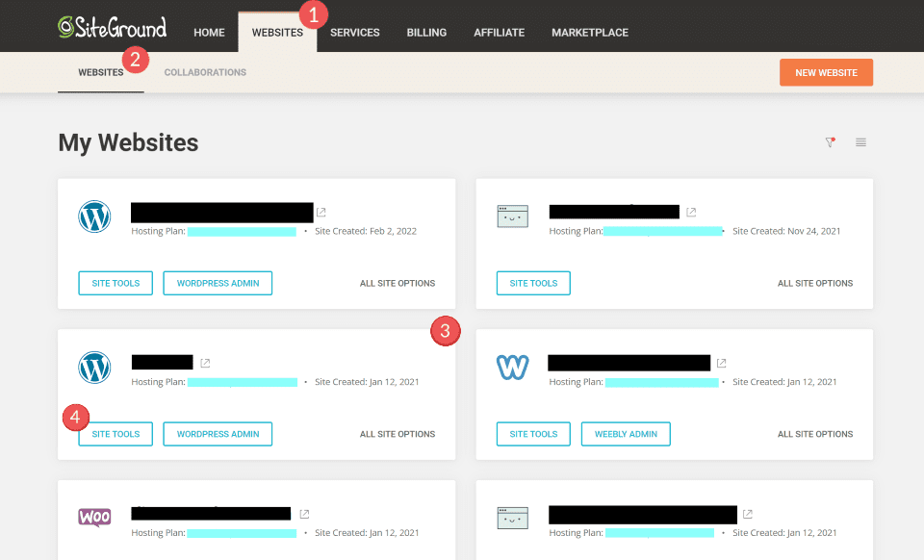Open WORDPRESS ADMIN on the first site
Image resolution: width=924 pixels, height=560 pixels.
tap(218, 283)
